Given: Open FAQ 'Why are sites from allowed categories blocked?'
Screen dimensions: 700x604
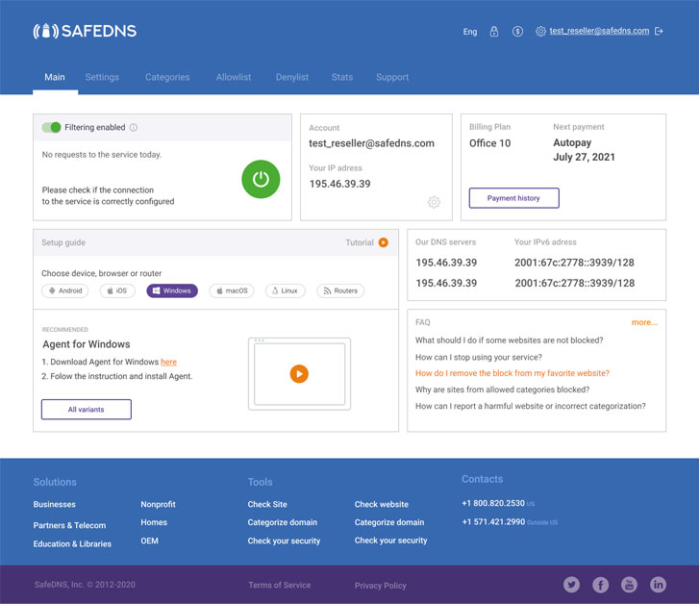Looking at the screenshot, I should (502, 390).
